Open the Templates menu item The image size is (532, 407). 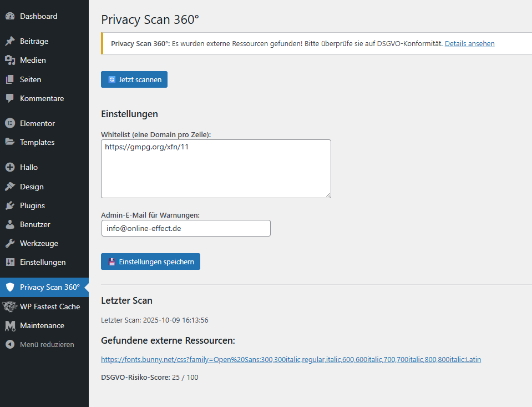pyautogui.click(x=37, y=142)
